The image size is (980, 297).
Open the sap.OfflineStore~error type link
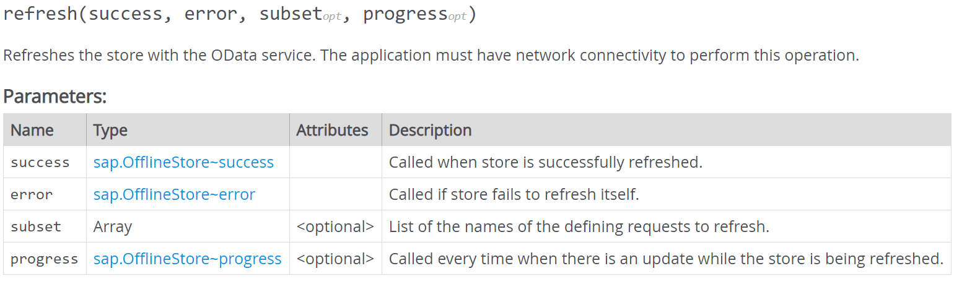tap(174, 194)
